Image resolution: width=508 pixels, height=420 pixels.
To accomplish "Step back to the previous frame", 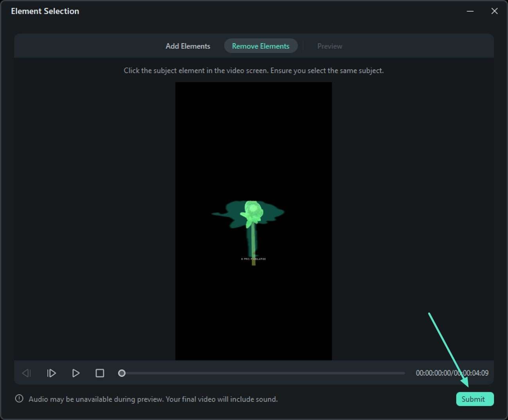I will tap(27, 373).
